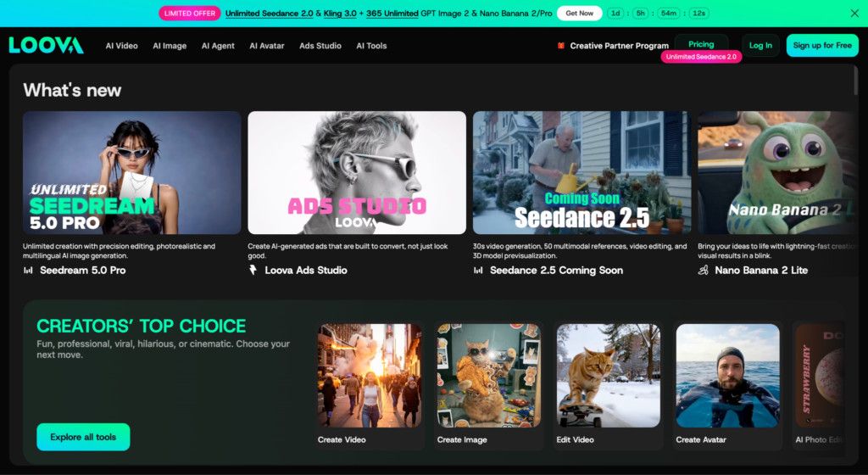Image resolution: width=868 pixels, height=475 pixels.
Task: Click the 365 Unlimited banner link
Action: (392, 14)
